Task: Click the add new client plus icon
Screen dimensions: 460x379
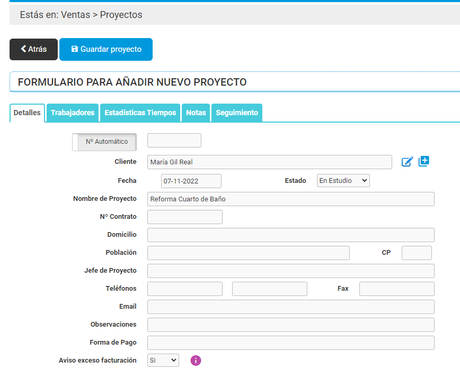Action: click(x=424, y=161)
